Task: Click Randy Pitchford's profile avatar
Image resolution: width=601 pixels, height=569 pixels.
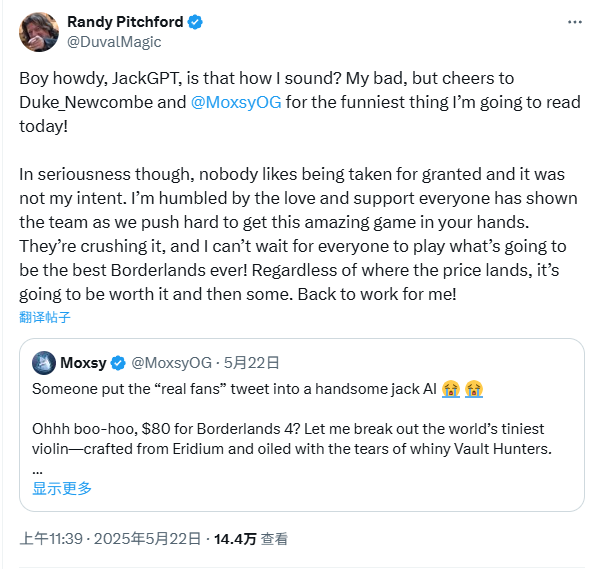Action: click(x=38, y=31)
